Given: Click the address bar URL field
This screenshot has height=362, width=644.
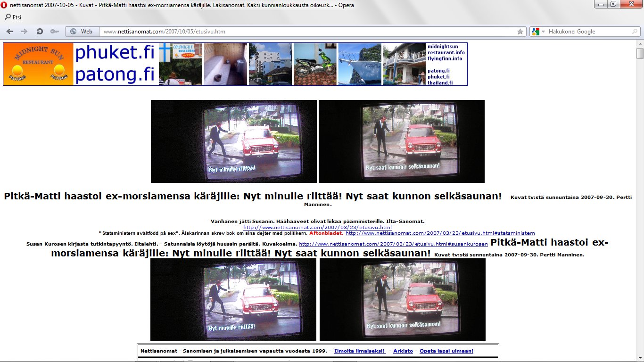Looking at the screenshot, I should pos(306,32).
